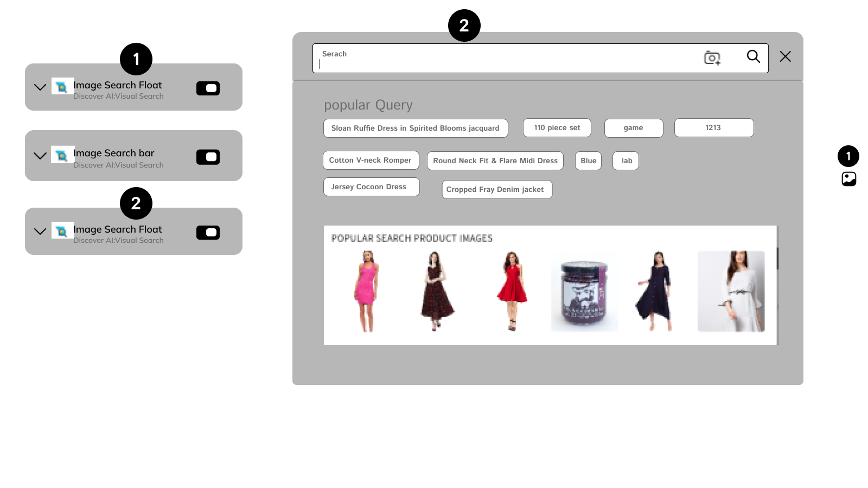Toggle the switch on the topmost Image Search Float
This screenshot has width=868, height=488.
coord(208,88)
